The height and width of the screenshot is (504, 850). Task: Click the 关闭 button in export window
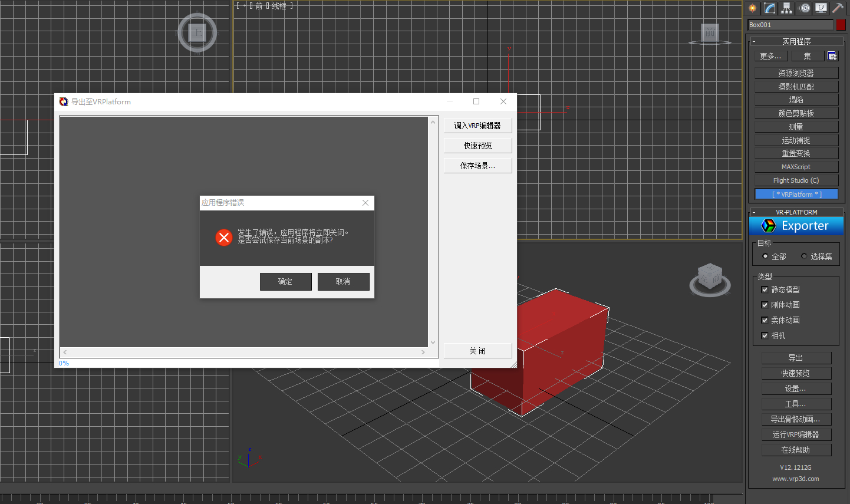477,351
